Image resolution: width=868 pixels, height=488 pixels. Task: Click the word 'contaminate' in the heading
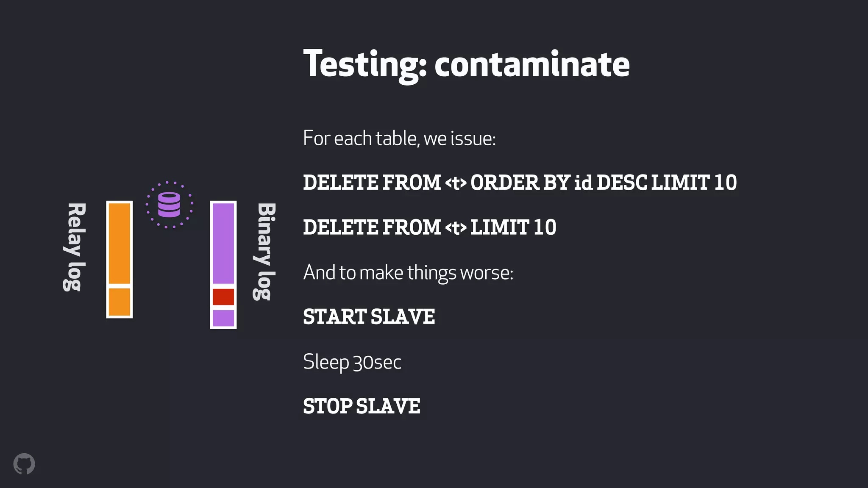532,64
